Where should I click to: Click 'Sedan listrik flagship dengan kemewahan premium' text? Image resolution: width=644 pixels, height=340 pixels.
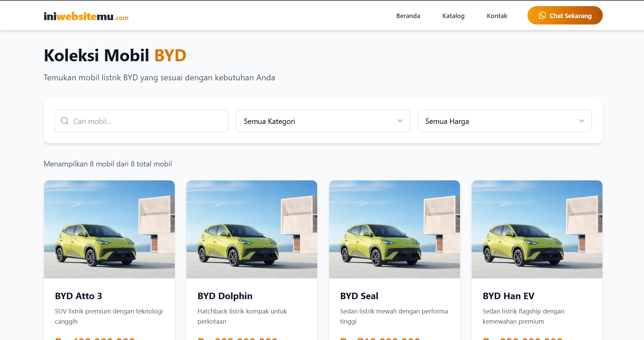(523, 316)
